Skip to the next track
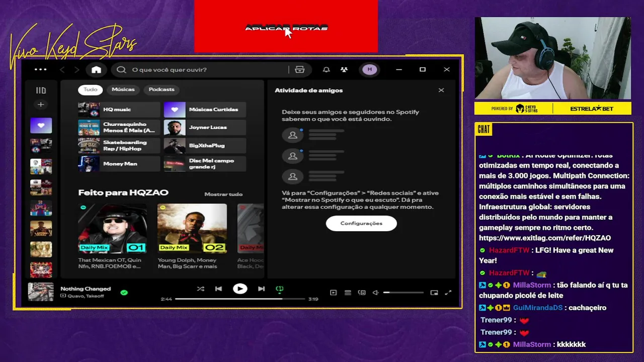The width and height of the screenshot is (644, 362). [x=261, y=289]
